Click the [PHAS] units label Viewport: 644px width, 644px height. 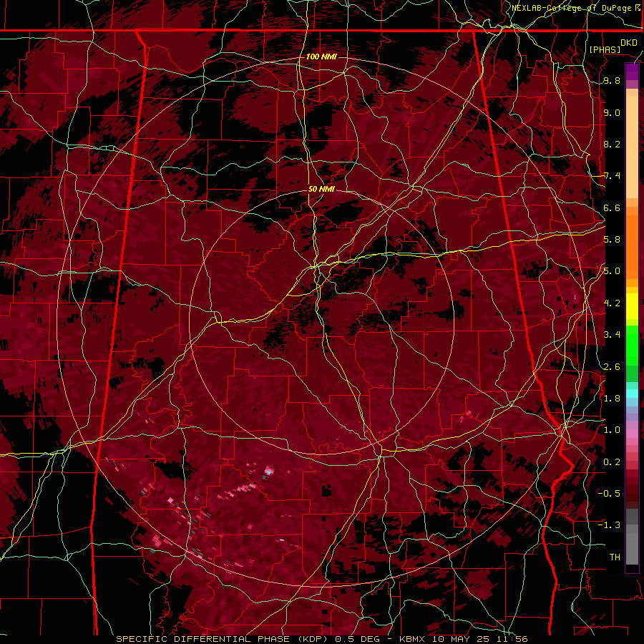[x=605, y=49]
